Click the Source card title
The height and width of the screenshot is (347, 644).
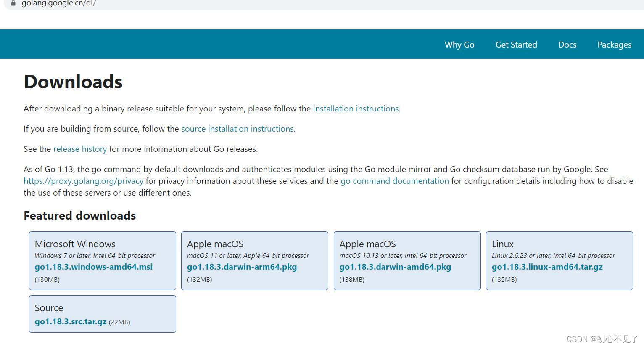click(x=49, y=308)
